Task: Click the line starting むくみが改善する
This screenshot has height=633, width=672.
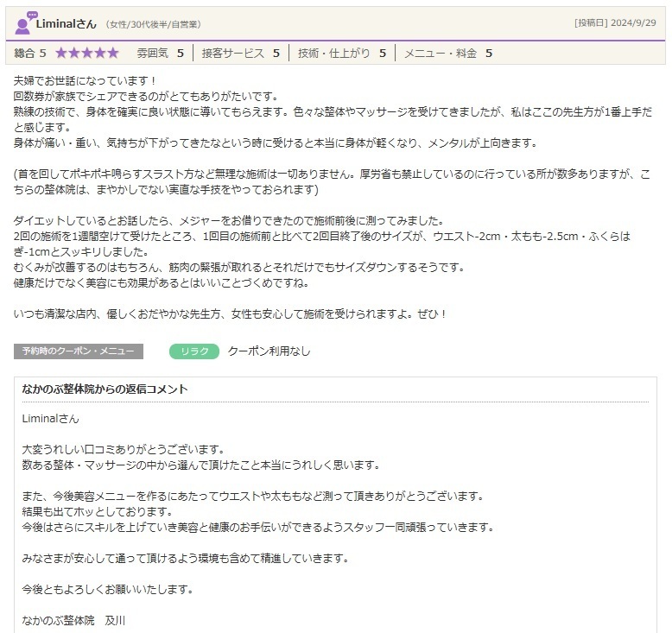Action: tap(239, 268)
